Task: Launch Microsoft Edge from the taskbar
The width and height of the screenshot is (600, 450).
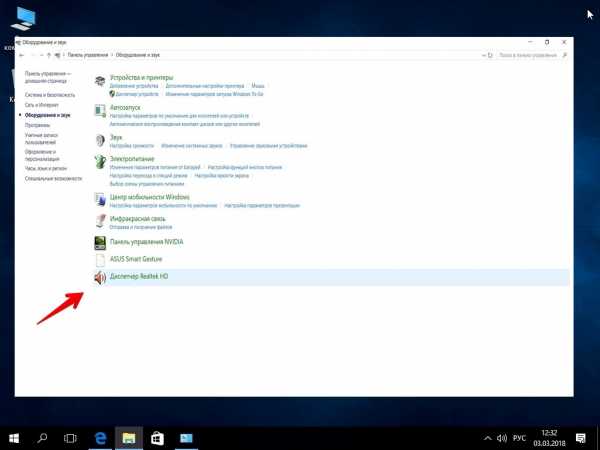Action: 100,438
